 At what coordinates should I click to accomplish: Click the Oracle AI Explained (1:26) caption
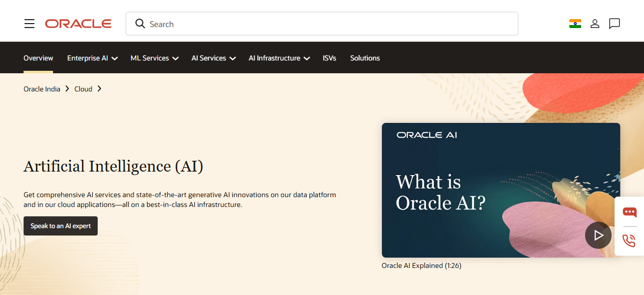422,265
